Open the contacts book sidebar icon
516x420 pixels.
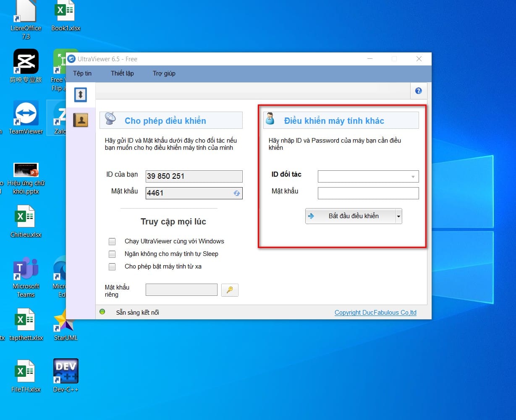80,120
